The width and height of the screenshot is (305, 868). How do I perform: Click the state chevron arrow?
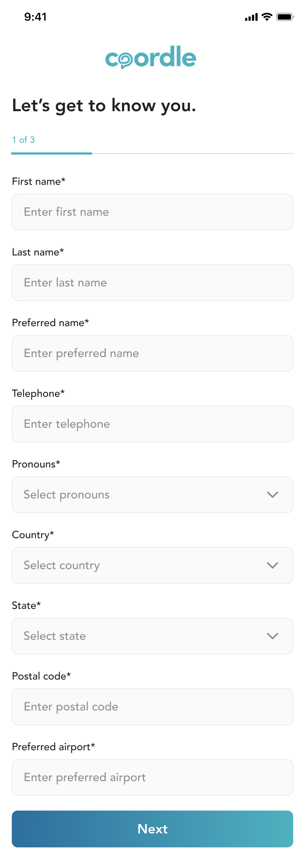point(272,636)
